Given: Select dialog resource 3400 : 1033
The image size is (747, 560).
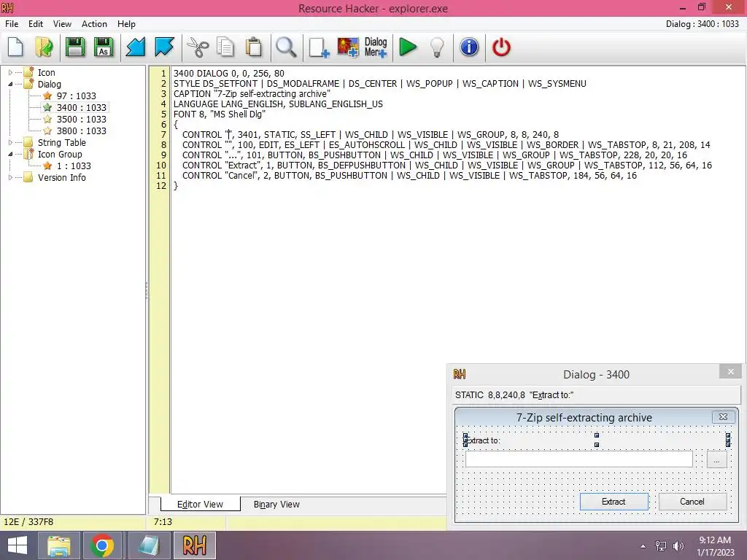Looking at the screenshot, I should click(x=82, y=108).
